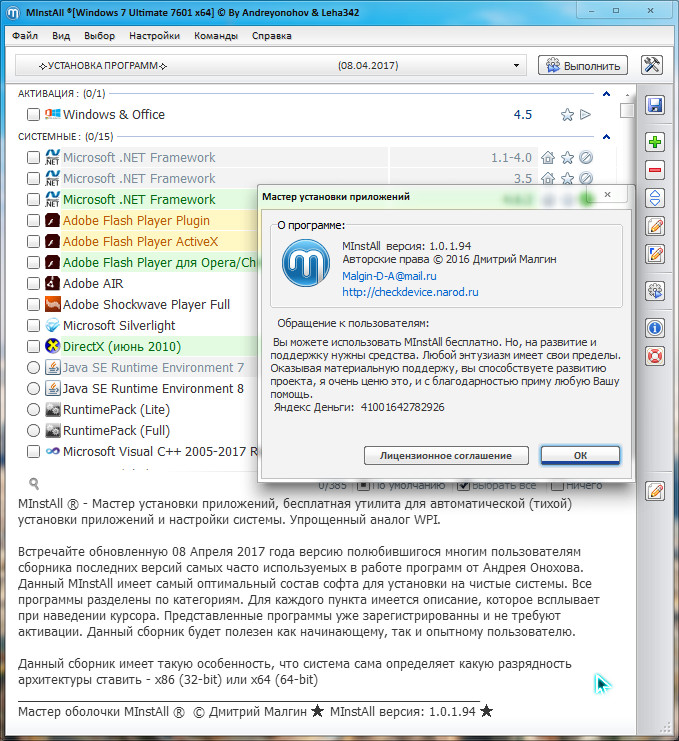The image size is (679, 741).
Task: Click the pencil edit icon below the arrows icon
Action: click(x=655, y=226)
